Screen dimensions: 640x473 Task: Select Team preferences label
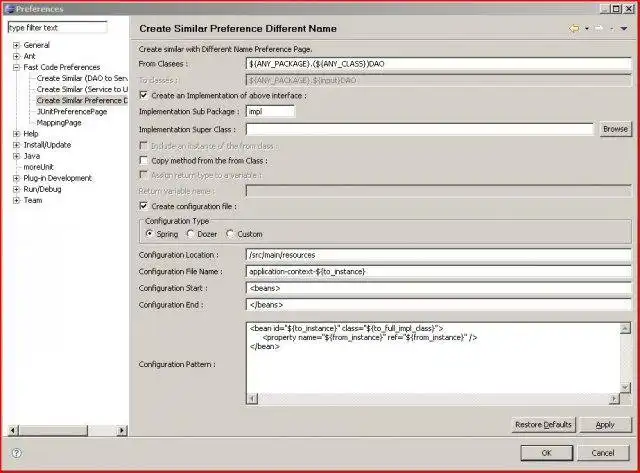[33, 200]
